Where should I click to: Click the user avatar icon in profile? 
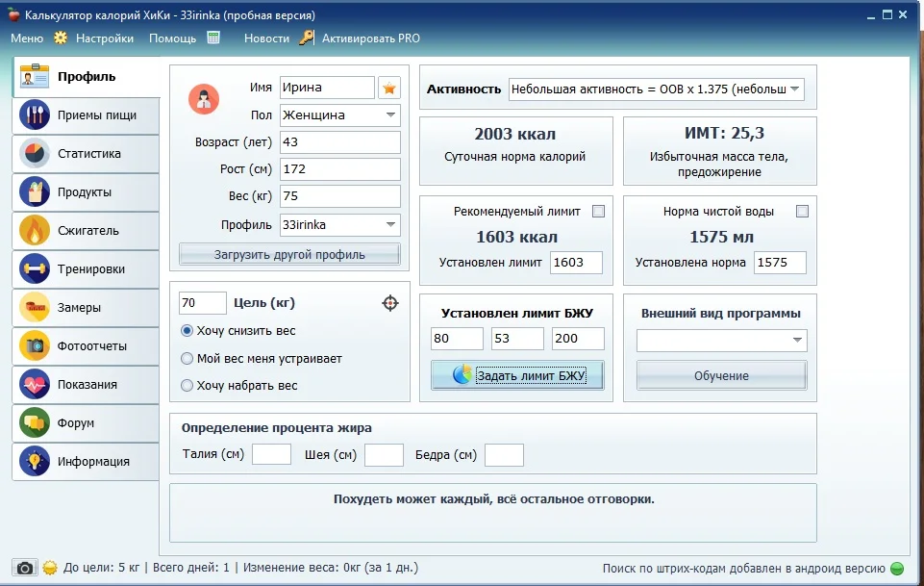(204, 98)
